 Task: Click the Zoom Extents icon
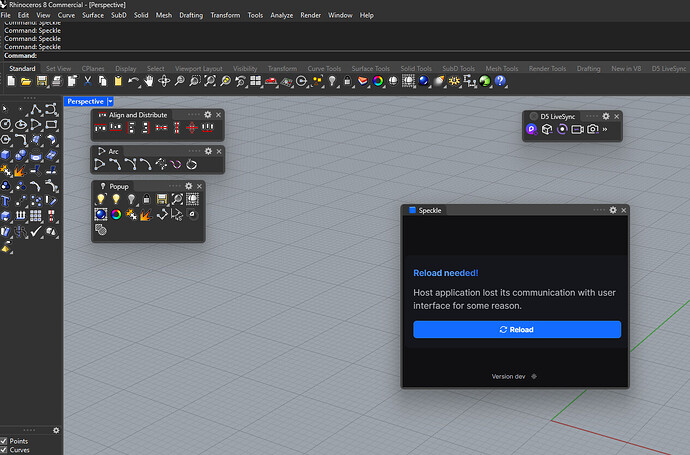coord(210,81)
